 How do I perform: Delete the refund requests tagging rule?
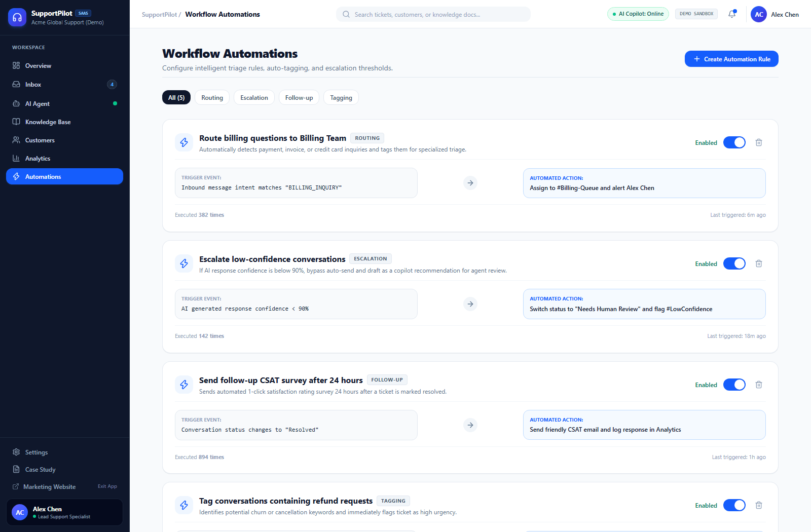coord(759,505)
